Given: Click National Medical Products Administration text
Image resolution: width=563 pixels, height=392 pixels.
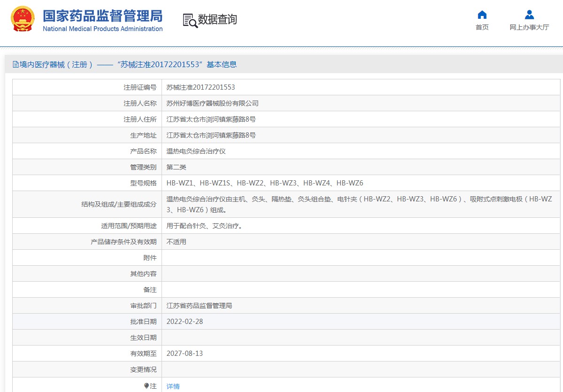Looking at the screenshot, I should (103, 29).
